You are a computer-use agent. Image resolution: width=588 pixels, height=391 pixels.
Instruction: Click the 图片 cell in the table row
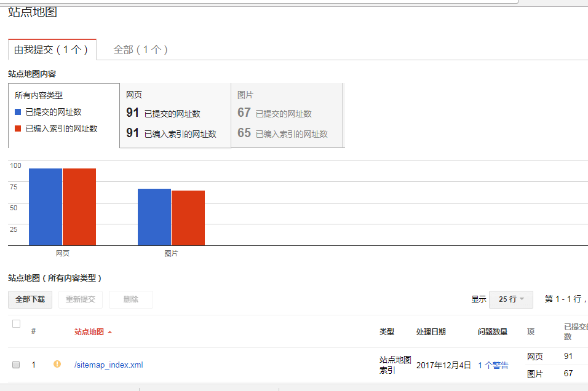click(534, 374)
